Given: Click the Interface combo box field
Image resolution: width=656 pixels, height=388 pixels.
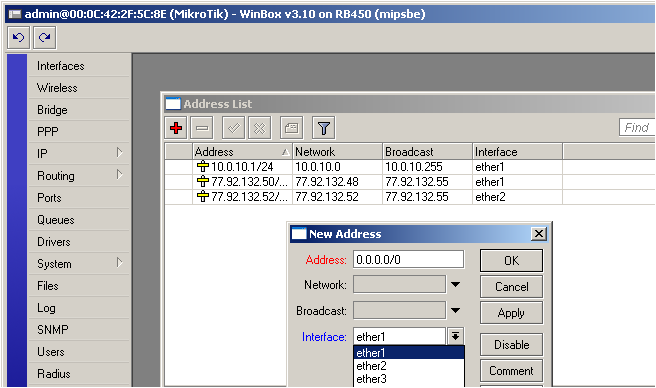Looking at the screenshot, I should point(400,337).
